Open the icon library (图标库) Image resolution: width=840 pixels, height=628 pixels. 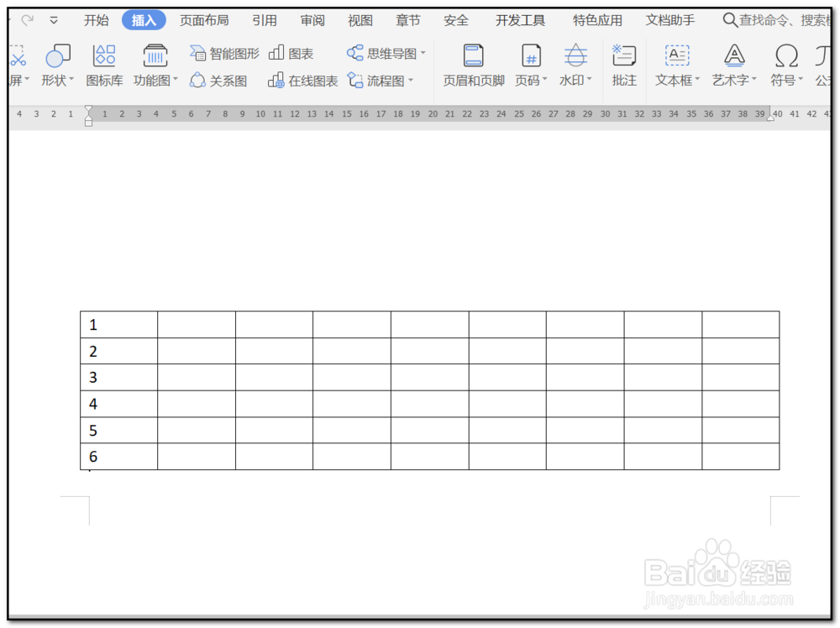tap(104, 65)
